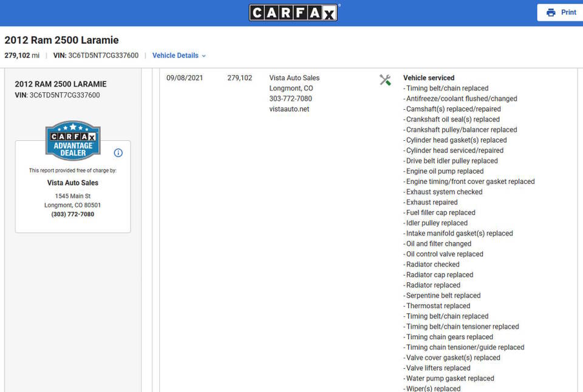Select Oil control valve replaced entry
Screen dimensions: 583x392
pyautogui.click(x=443, y=254)
